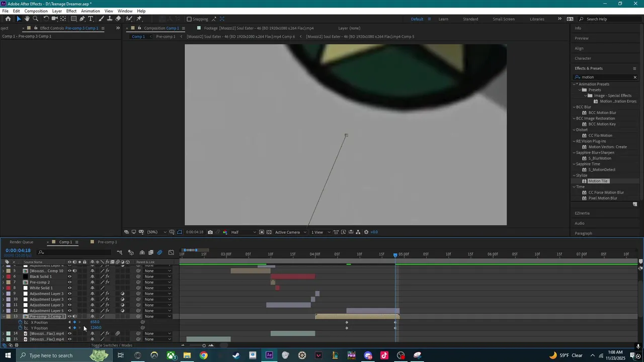This screenshot has width=644, height=362.
Task: Pick the Pen tool
Action: pyautogui.click(x=83, y=19)
